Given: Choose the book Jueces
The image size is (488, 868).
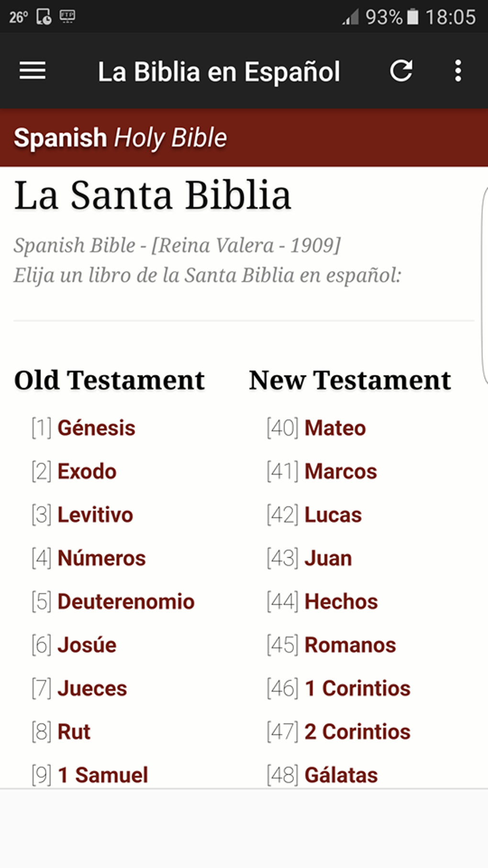Looking at the screenshot, I should tap(92, 688).
